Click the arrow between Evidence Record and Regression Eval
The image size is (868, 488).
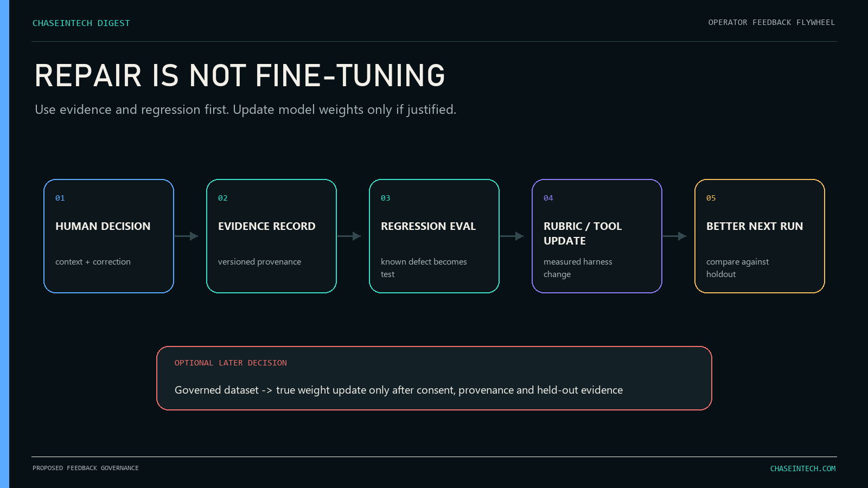[x=349, y=236]
